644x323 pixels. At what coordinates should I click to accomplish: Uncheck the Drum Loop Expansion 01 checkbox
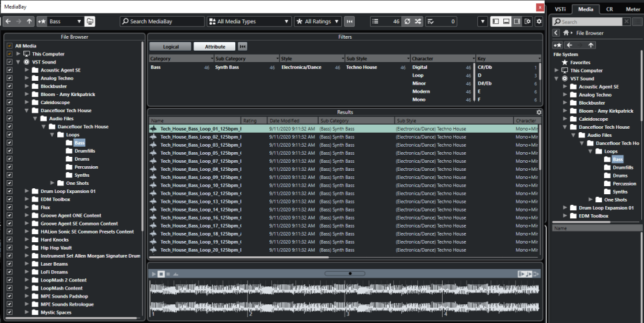click(x=10, y=191)
